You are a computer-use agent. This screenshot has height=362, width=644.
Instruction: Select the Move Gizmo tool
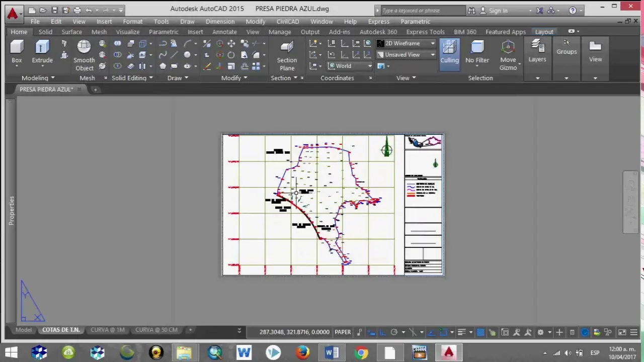click(x=508, y=55)
